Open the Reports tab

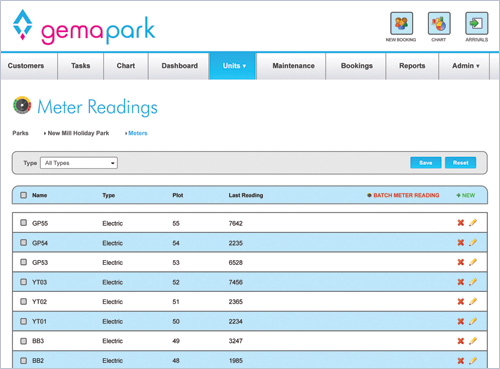coord(412,66)
